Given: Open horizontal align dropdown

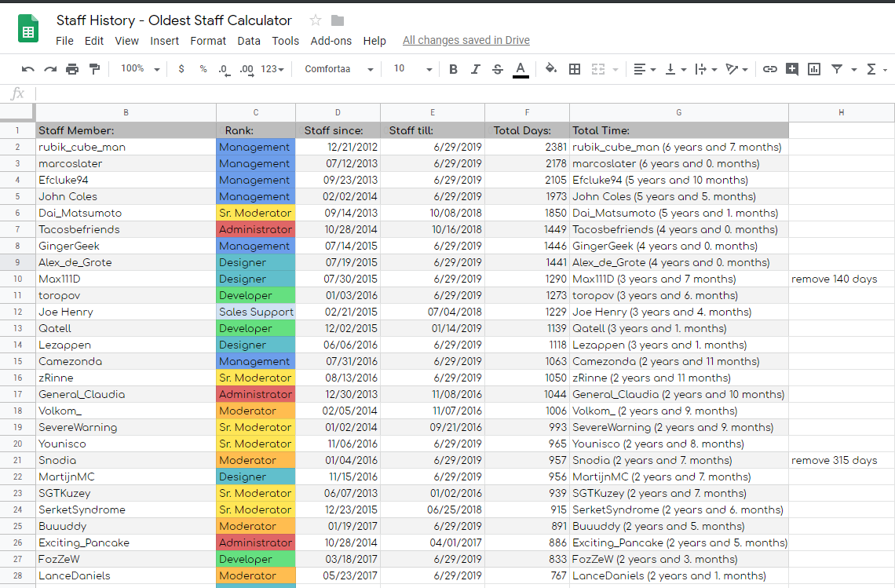Looking at the screenshot, I should pyautogui.click(x=645, y=69).
